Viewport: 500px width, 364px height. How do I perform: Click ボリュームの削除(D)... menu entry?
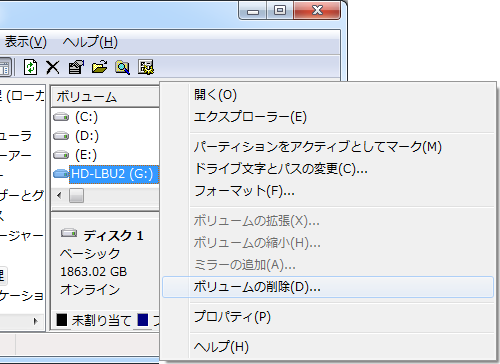[328, 287]
